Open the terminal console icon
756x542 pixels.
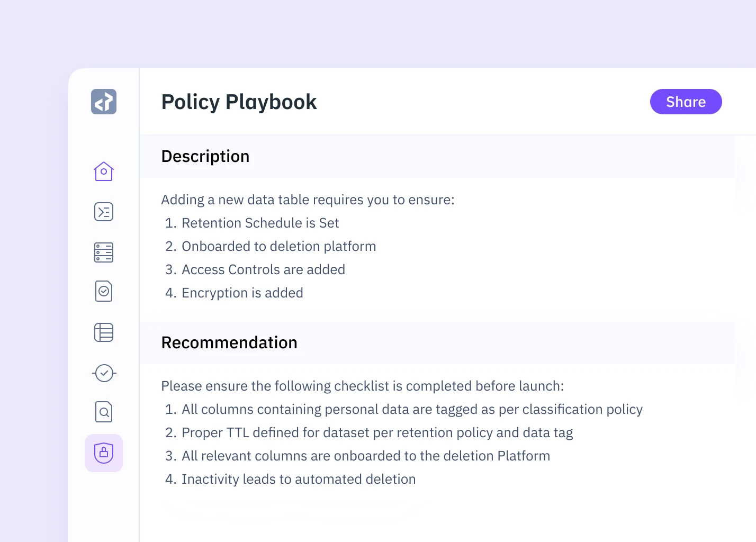[104, 212]
